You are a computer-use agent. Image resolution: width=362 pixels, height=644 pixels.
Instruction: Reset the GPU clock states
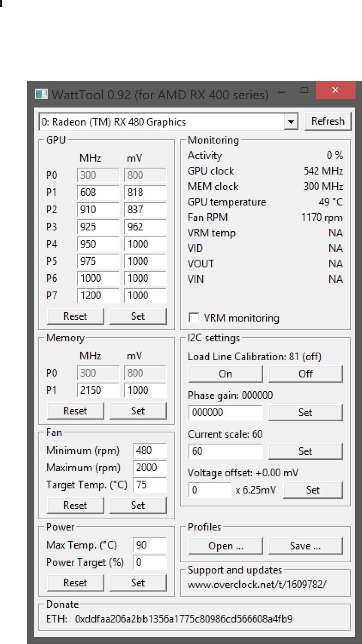75,316
